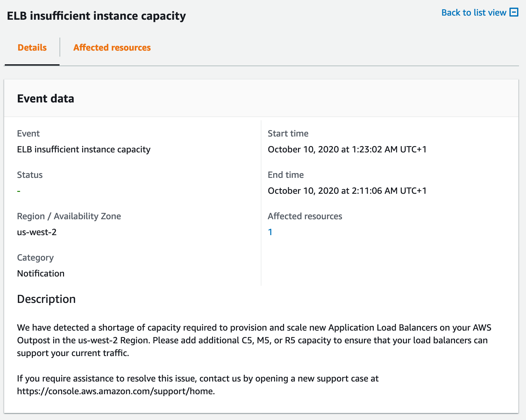Viewport: 526px width, 420px height.
Task: Select the end time October 10, 2020 at 2:11:06 AM
Action: (x=347, y=191)
